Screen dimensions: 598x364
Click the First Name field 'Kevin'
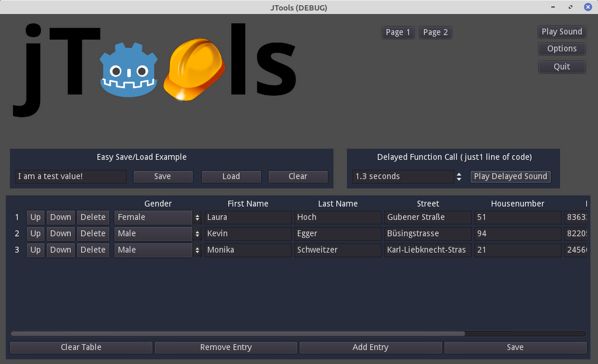(248, 233)
